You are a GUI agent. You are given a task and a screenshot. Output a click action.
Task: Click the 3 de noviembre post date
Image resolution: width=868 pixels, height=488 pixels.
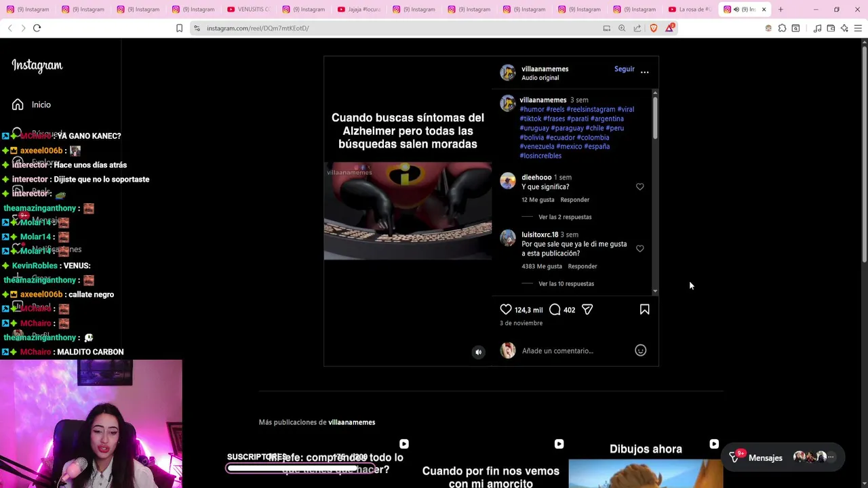[x=521, y=323]
